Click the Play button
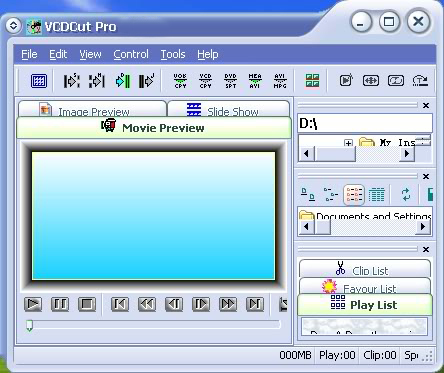 click(x=33, y=304)
